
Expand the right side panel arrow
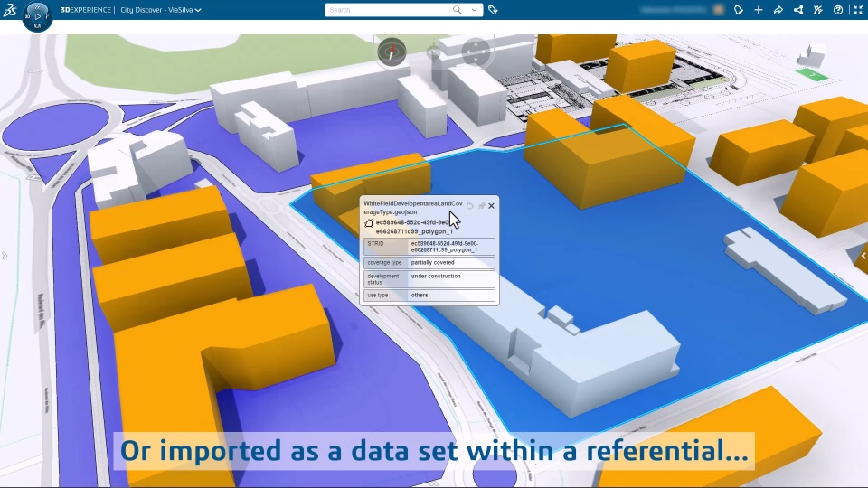[863, 256]
